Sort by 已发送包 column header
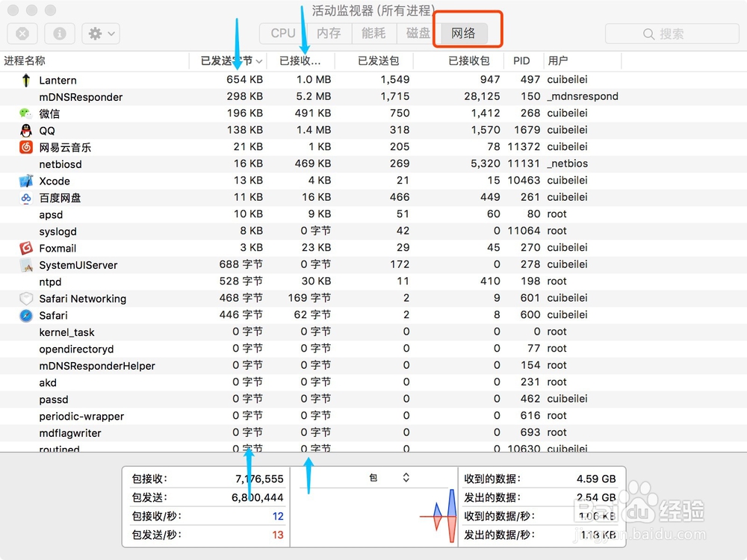The height and width of the screenshot is (560, 747). pos(374,61)
